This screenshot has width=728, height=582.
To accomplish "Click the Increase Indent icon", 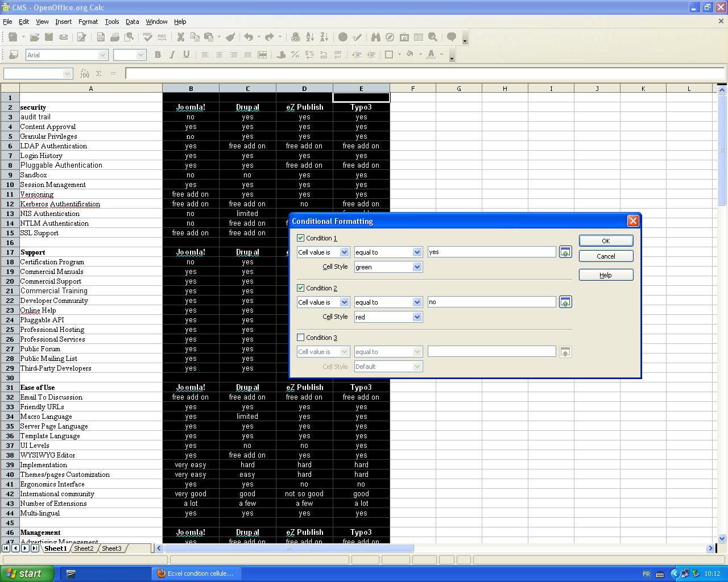I will click(x=371, y=55).
